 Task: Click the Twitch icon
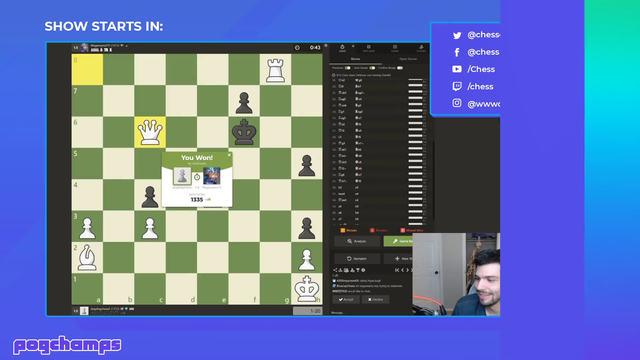(x=457, y=87)
